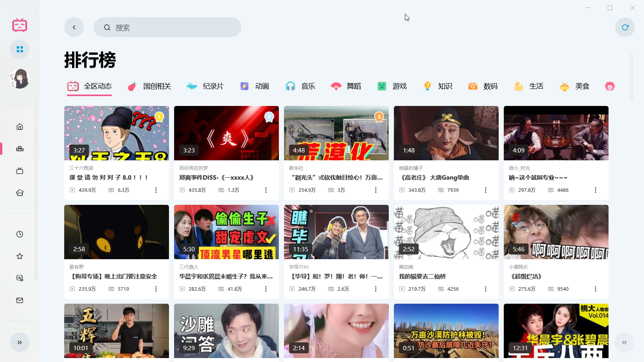The height and width of the screenshot is (362, 644).
Task: Open more options for 《超级烂活》 video
Action: [x=596, y=289]
